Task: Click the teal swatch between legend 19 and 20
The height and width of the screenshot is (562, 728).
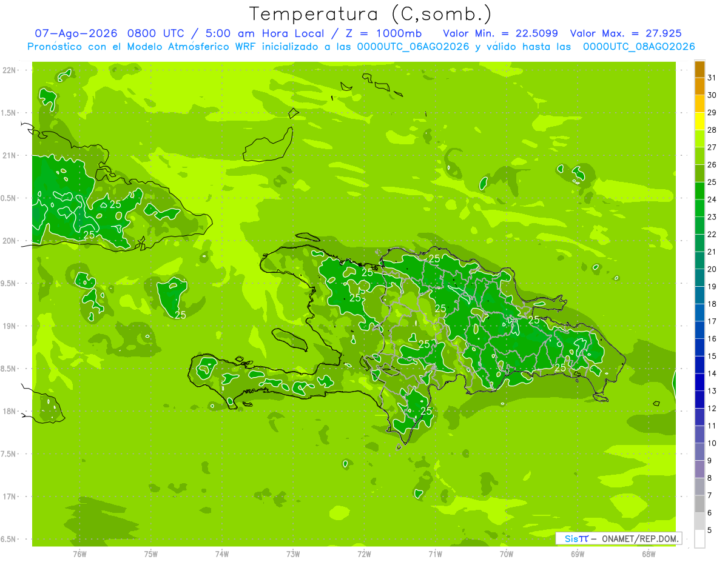Action: click(x=699, y=278)
